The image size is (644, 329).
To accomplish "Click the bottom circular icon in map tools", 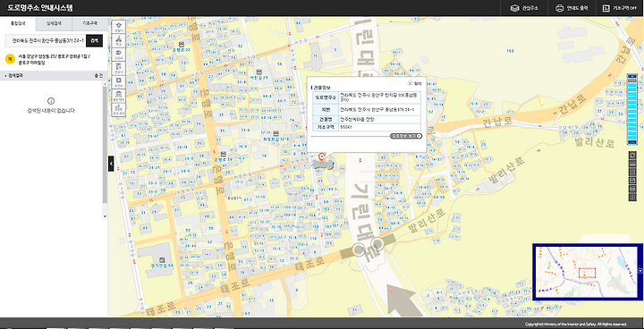I will [632, 198].
